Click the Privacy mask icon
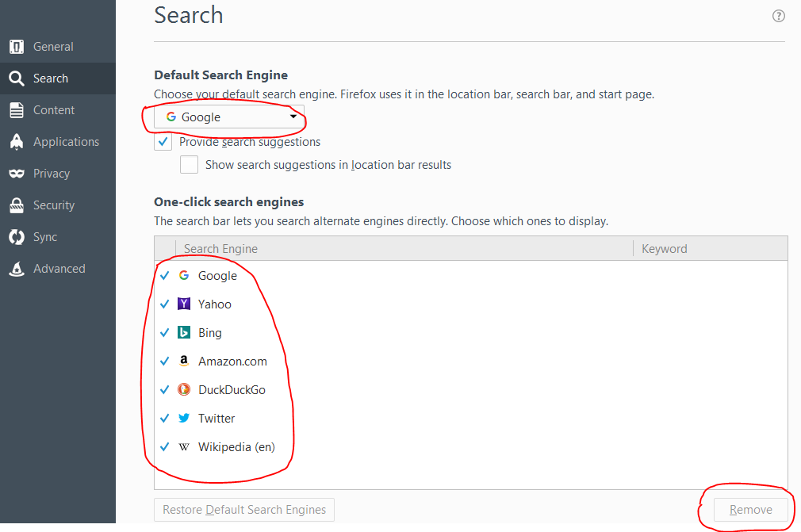Image resolution: width=801 pixels, height=532 pixels. tap(17, 174)
